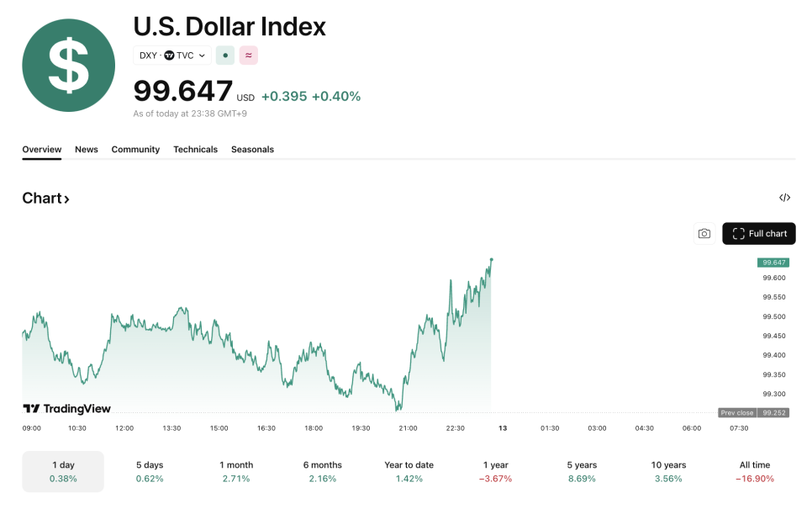Switch to the News tab
812x509 pixels.
pos(87,150)
